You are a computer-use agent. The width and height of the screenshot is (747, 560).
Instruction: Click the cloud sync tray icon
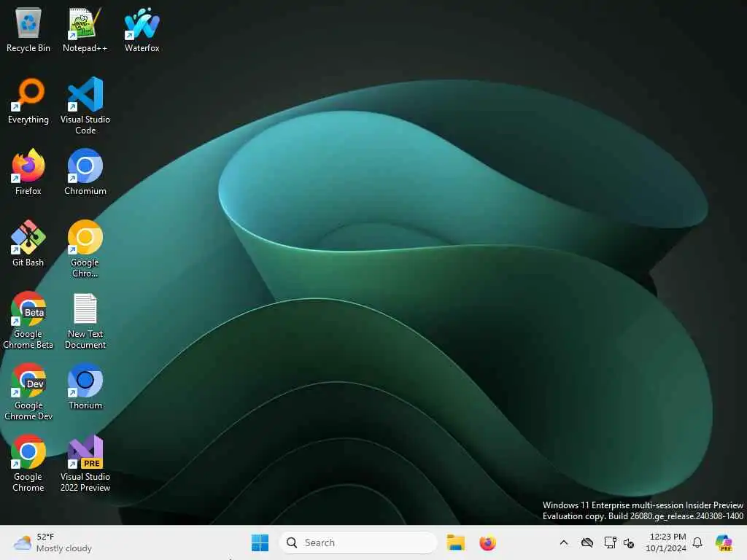tap(587, 542)
